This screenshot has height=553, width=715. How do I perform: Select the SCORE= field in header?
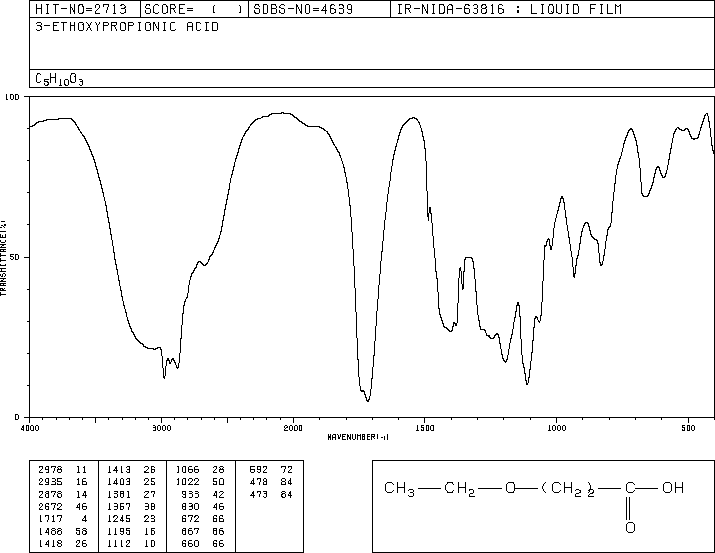[x=193, y=9]
